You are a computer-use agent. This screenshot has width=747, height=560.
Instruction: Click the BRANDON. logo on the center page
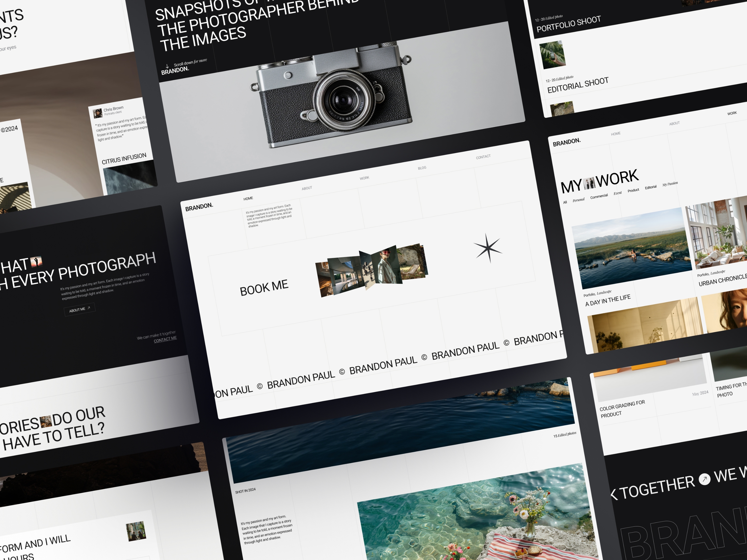(x=199, y=207)
